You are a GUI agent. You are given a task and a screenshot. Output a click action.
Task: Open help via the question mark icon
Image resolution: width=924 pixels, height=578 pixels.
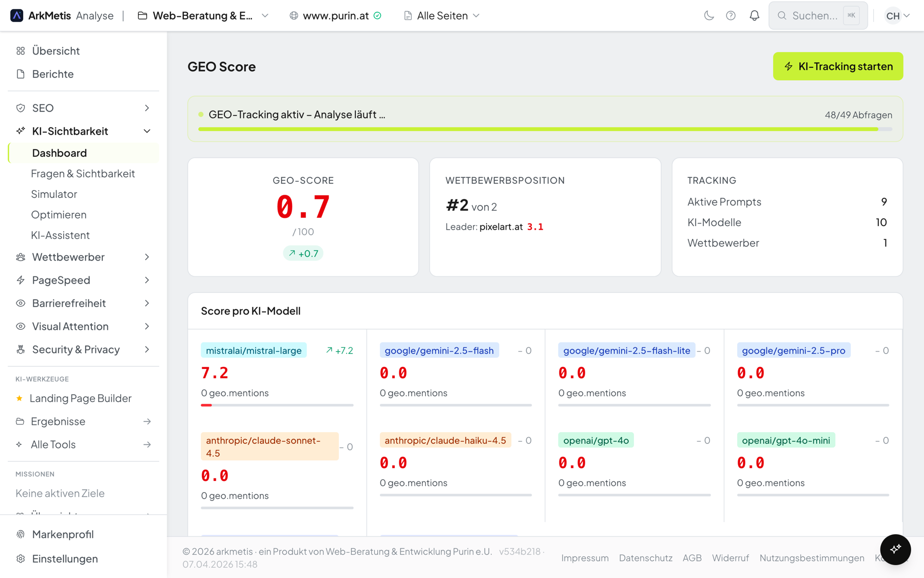pos(730,15)
